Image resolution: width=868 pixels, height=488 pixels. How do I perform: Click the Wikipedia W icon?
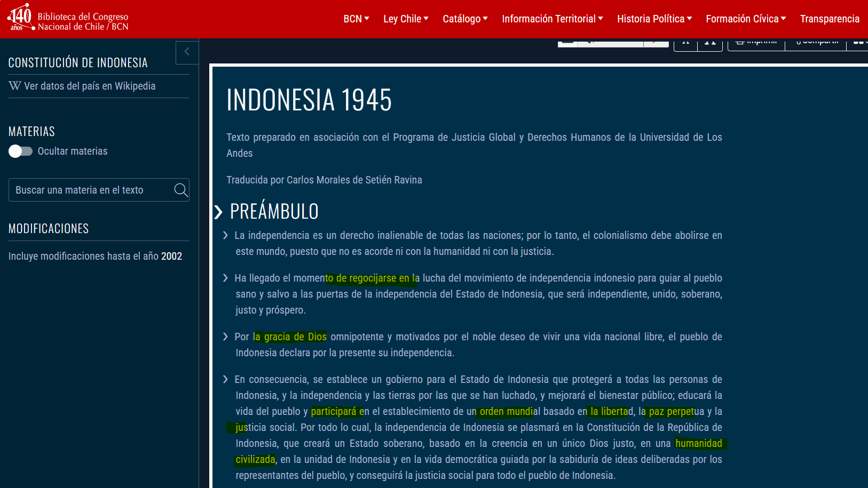14,86
